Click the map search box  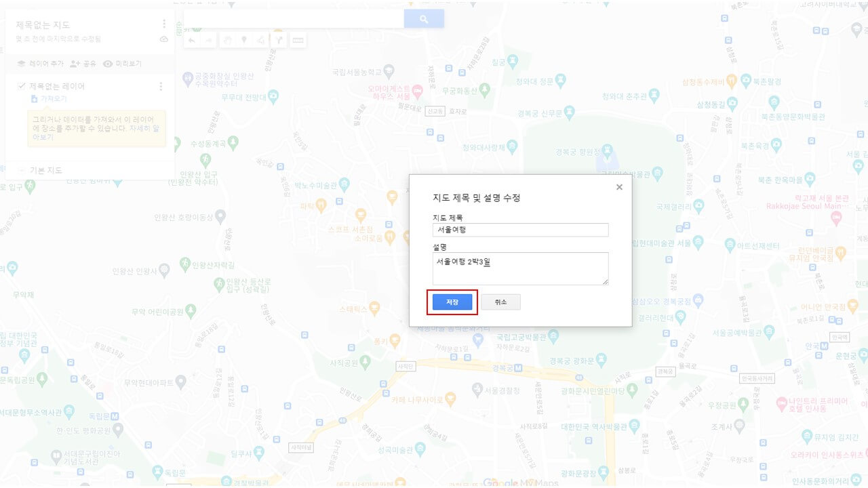[x=294, y=19]
